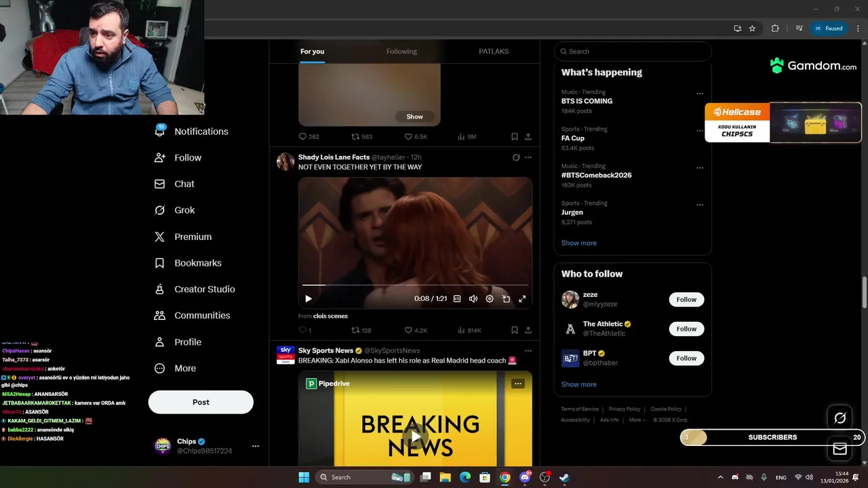Play the clois scenes video

309,298
